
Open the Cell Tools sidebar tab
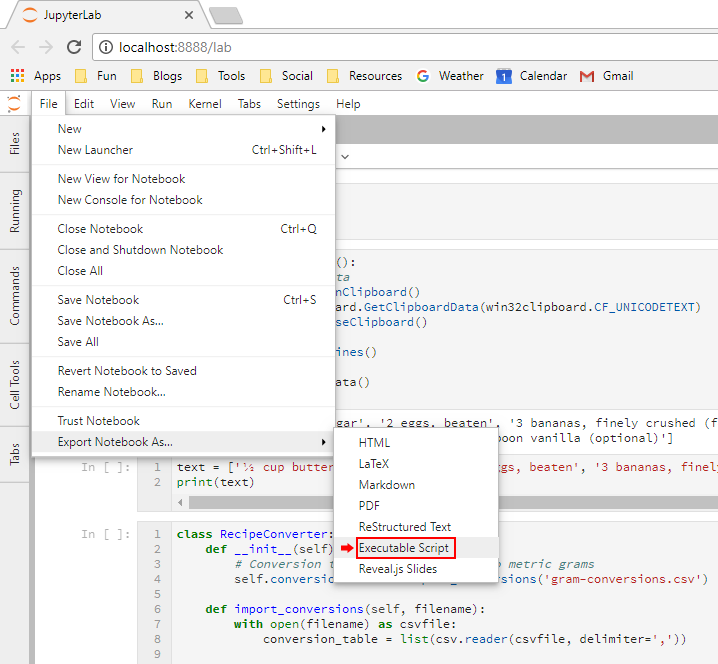[x=14, y=387]
